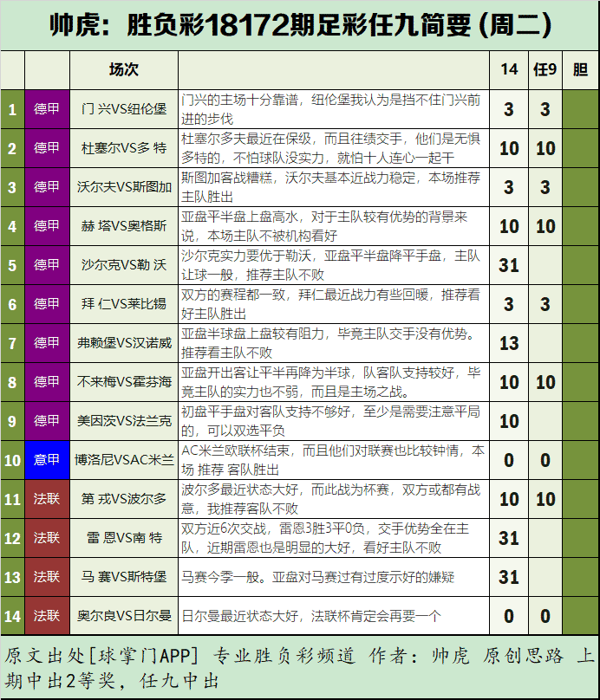
Task: Click the 德甲 cell in row 1
Action: tap(47, 109)
